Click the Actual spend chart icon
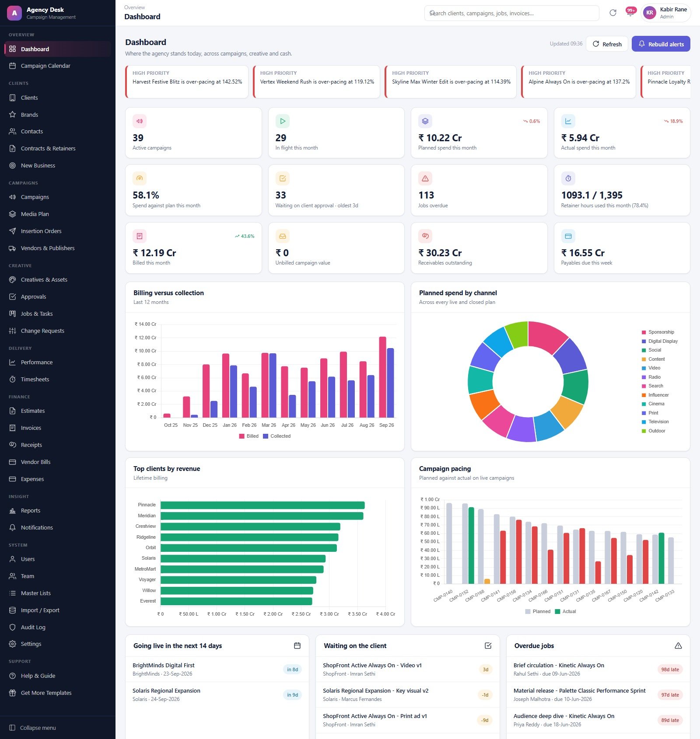The width and height of the screenshot is (700, 739). point(568,121)
